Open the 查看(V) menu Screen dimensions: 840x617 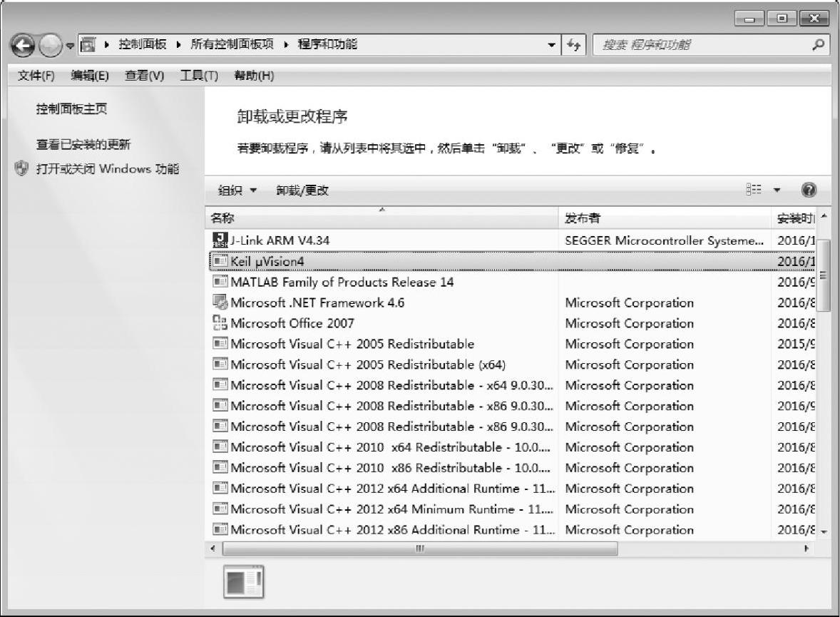pyautogui.click(x=145, y=76)
